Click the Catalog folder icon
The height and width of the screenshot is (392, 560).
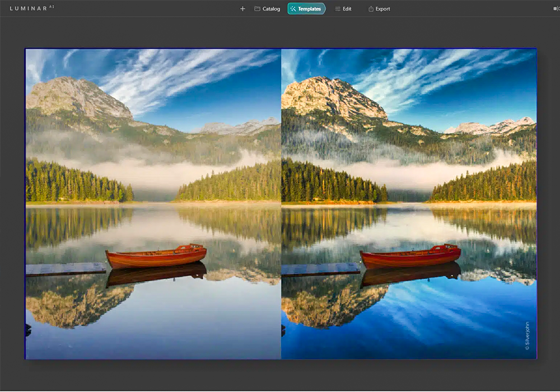(257, 9)
